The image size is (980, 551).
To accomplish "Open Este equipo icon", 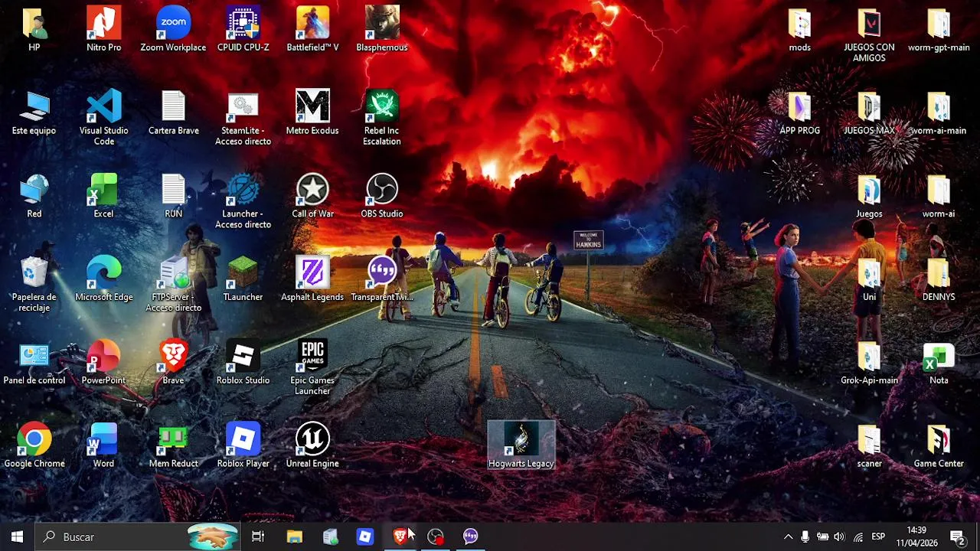I will pyautogui.click(x=34, y=112).
